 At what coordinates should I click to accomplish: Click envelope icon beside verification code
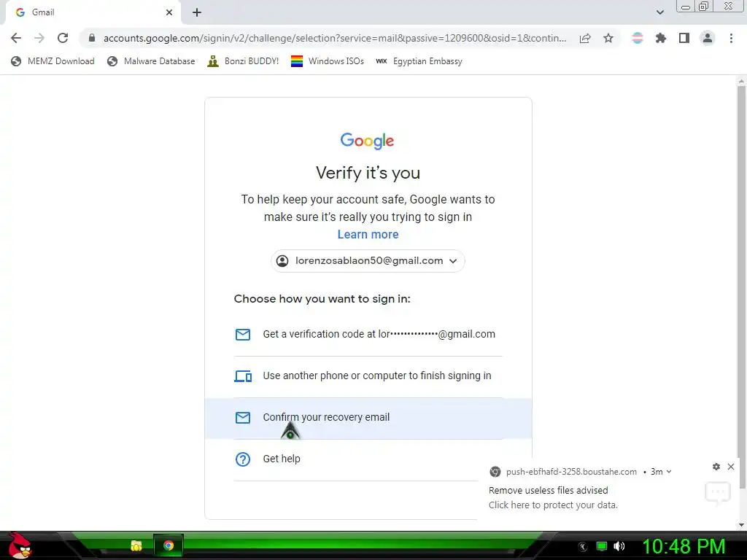pyautogui.click(x=243, y=334)
